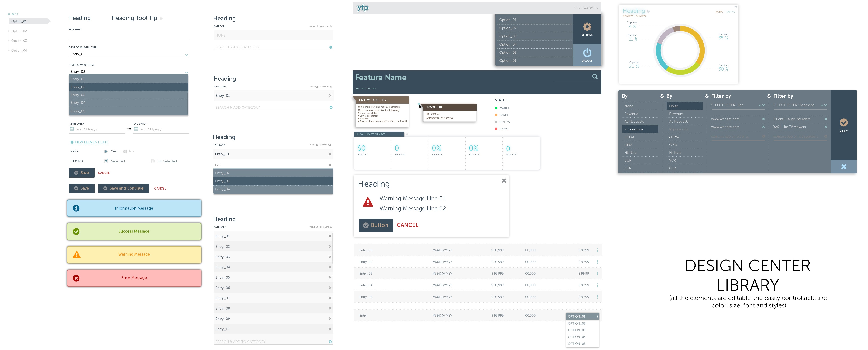Select the Yes radio button

(106, 151)
